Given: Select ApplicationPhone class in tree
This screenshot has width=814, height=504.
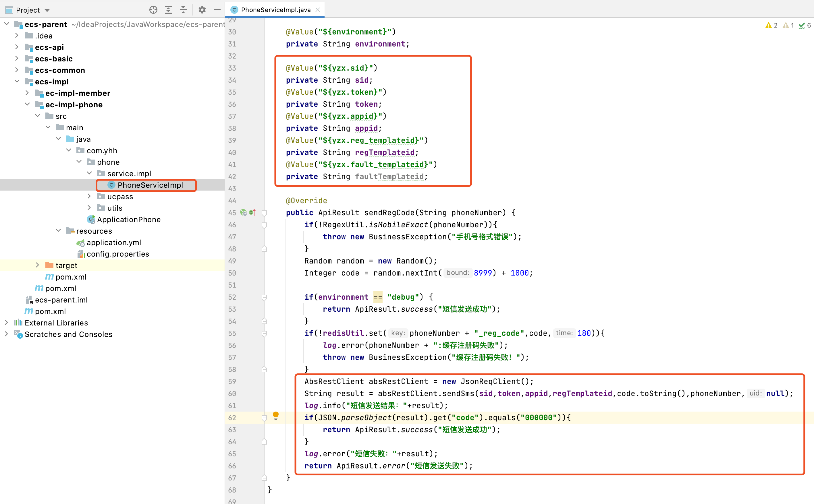Looking at the screenshot, I should tap(128, 219).
